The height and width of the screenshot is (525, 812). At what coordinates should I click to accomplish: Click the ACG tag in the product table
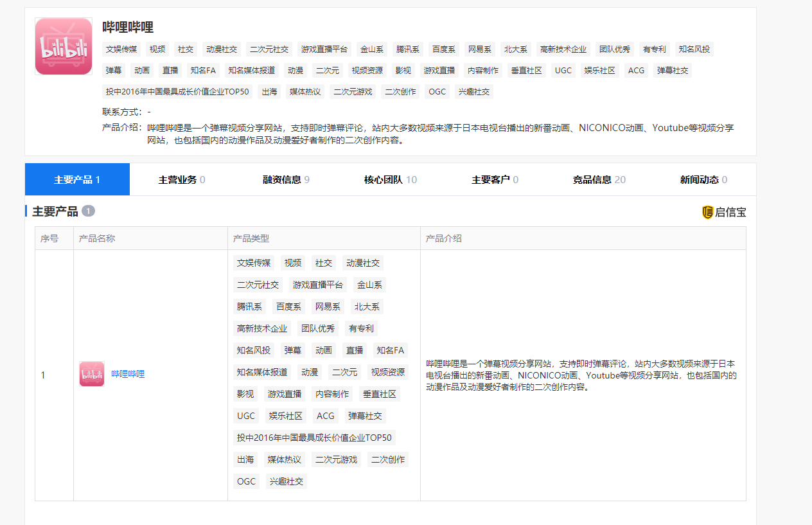click(325, 416)
